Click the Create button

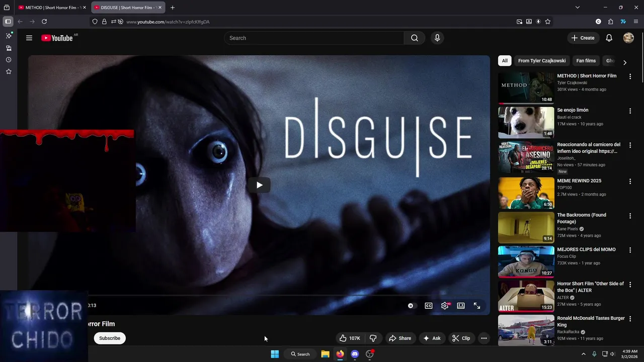(x=583, y=38)
